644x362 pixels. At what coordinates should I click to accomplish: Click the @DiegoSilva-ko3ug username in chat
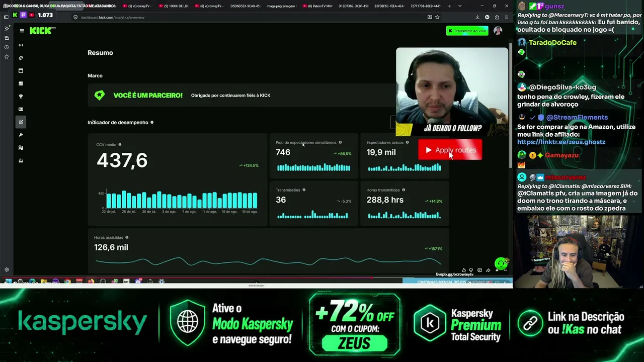(x=562, y=87)
